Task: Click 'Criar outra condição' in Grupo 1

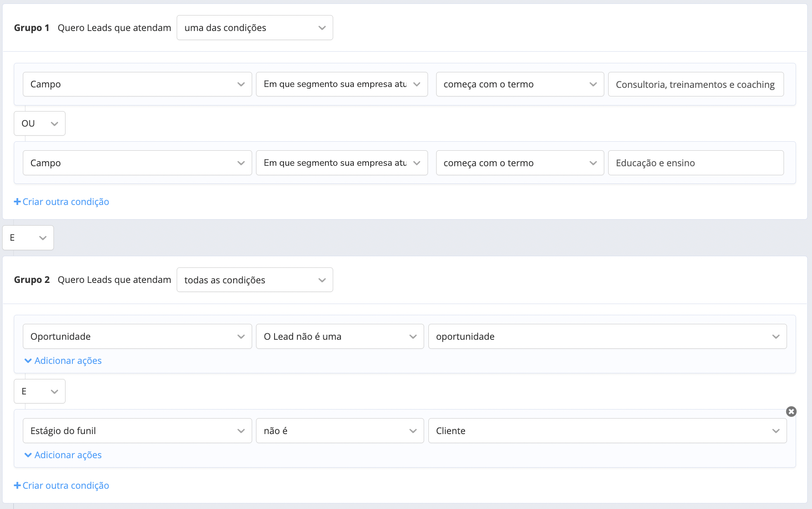Action: (x=62, y=202)
